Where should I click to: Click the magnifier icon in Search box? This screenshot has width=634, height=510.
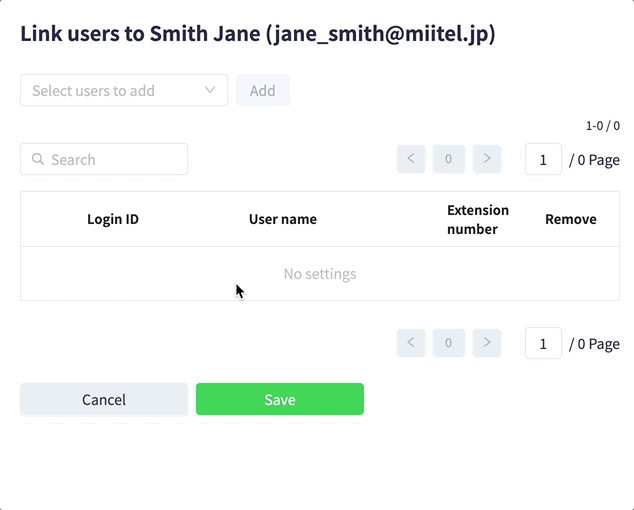tap(38, 159)
